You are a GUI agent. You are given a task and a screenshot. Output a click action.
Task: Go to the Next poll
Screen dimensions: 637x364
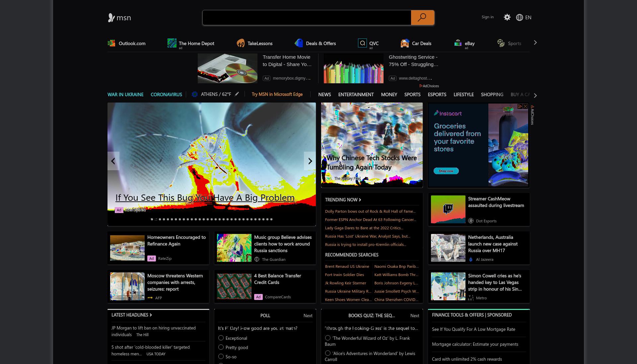point(308,316)
